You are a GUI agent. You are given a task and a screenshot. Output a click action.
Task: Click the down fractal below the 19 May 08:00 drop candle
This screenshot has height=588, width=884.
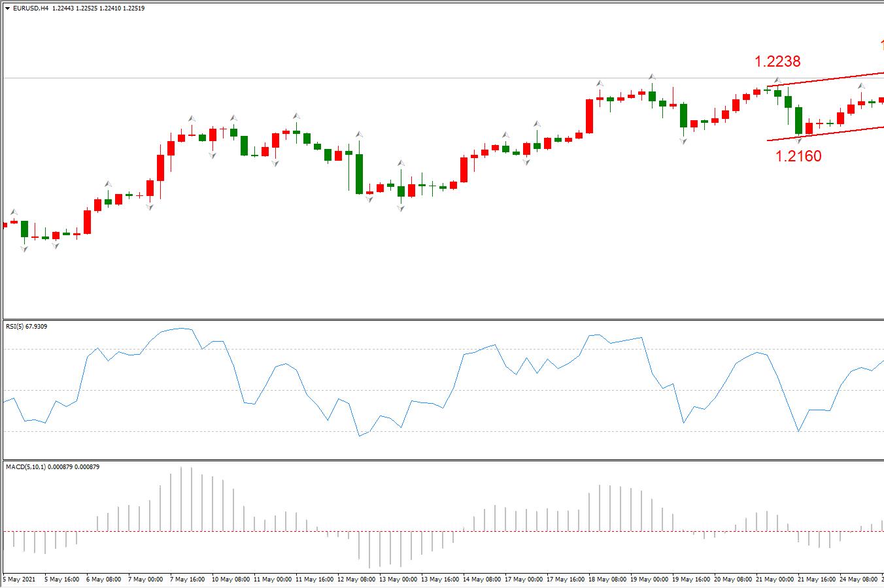(683, 140)
